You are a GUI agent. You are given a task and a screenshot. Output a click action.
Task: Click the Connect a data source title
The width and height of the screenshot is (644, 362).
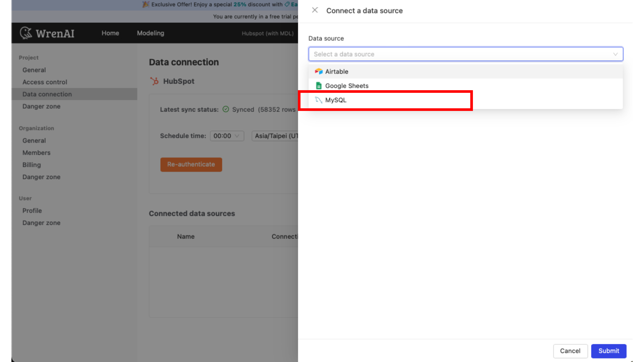coord(364,11)
